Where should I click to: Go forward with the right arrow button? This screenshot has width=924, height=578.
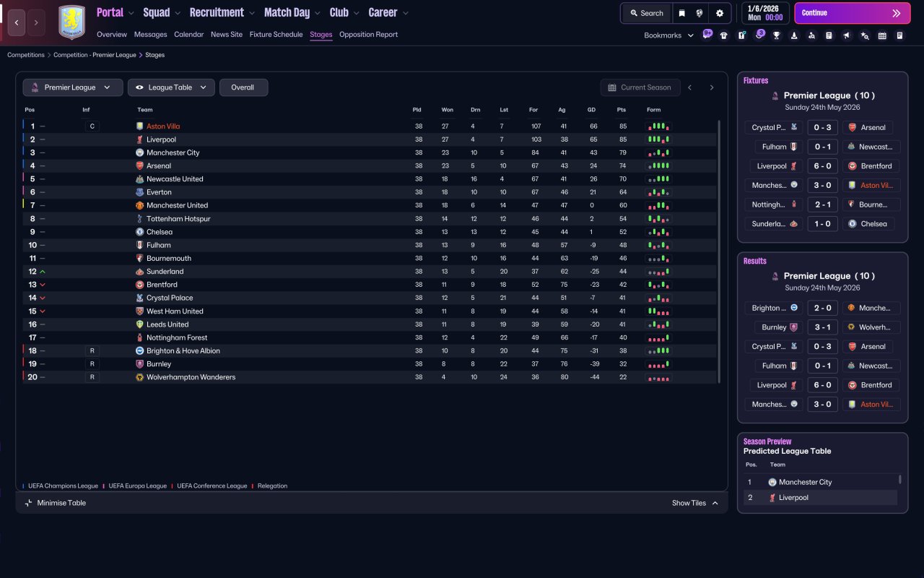coord(36,22)
